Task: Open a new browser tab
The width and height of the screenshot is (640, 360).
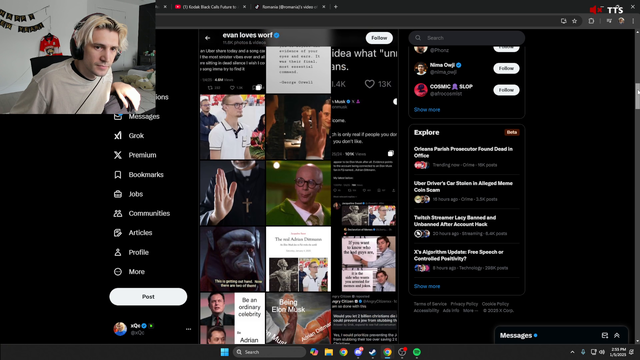Action: [336, 7]
